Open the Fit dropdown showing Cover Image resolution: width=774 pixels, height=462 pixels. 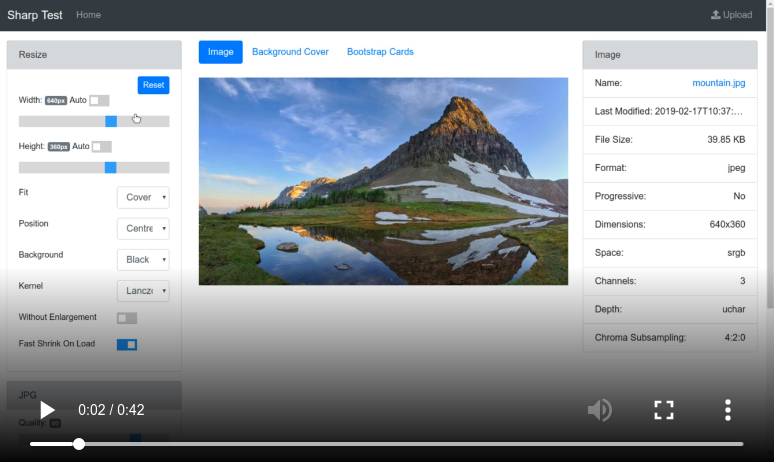click(143, 197)
